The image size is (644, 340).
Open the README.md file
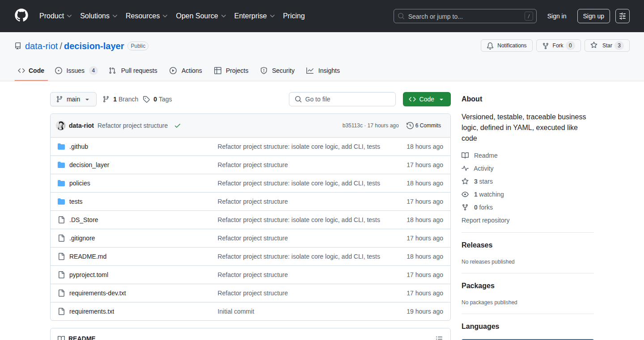click(88, 256)
